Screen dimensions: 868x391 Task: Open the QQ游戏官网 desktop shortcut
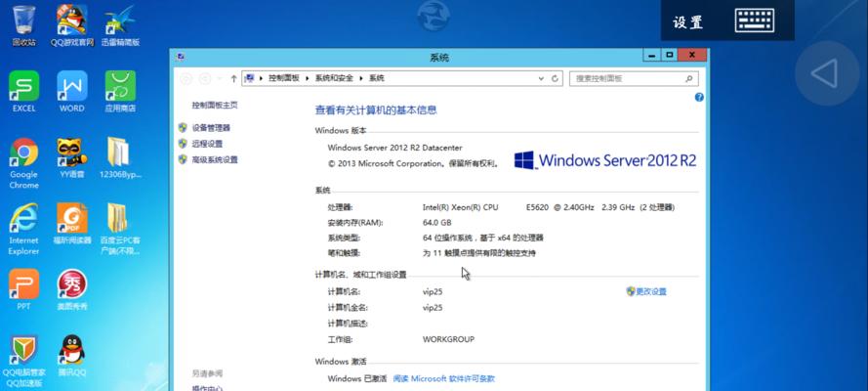pos(72,25)
